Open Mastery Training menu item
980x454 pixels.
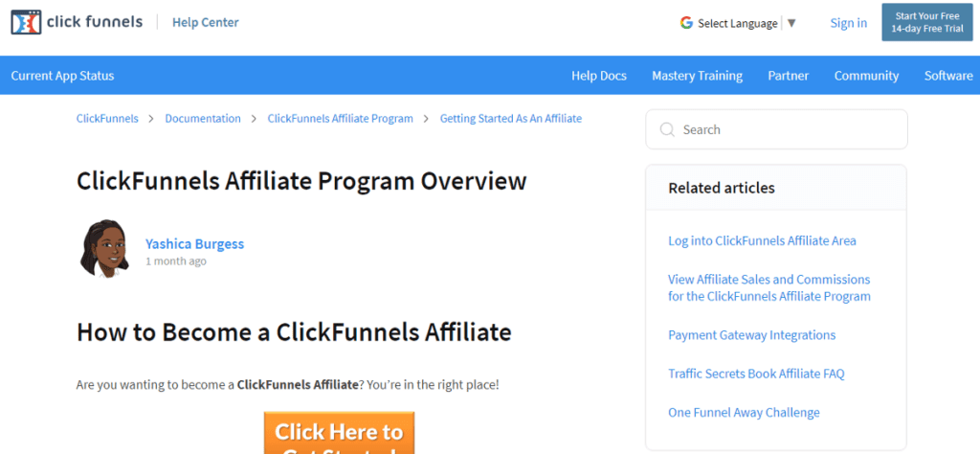tap(697, 76)
